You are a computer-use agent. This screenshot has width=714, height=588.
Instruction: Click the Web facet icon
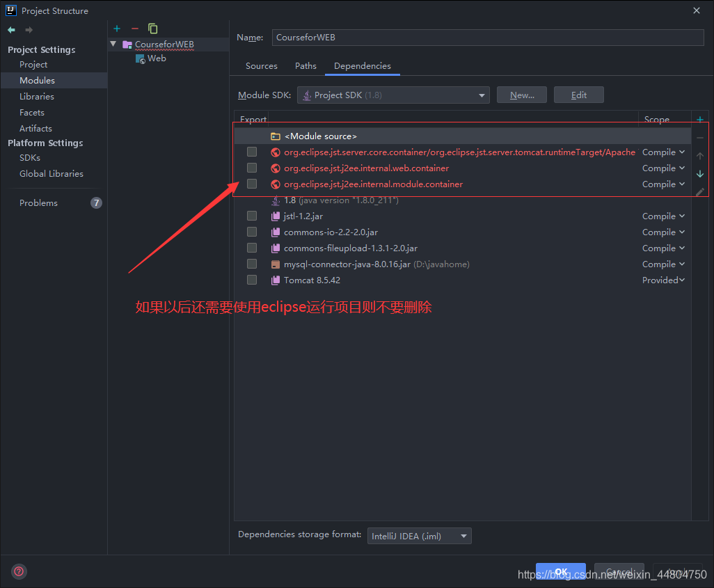[141, 58]
